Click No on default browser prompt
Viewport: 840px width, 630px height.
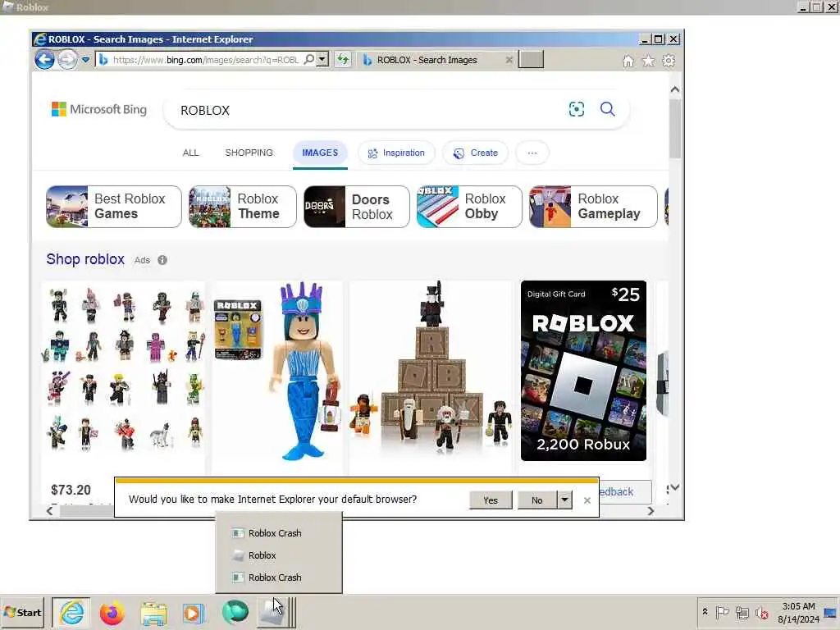pyautogui.click(x=537, y=500)
